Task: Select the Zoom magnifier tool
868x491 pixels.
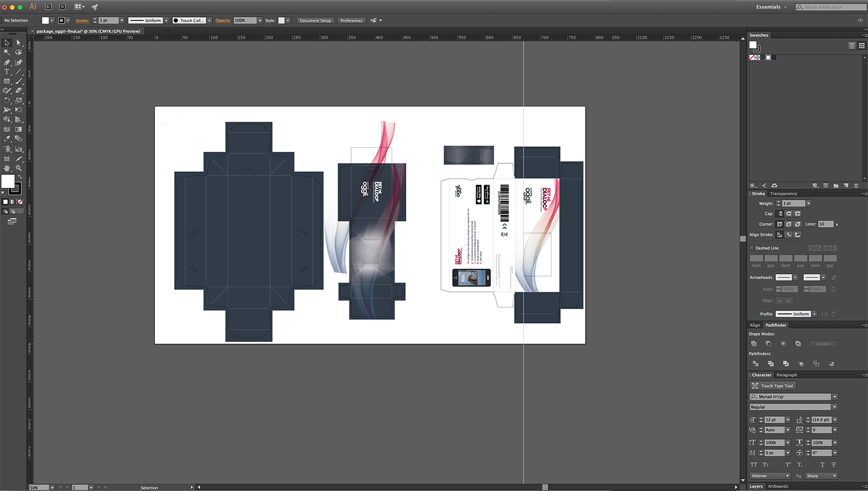Action: [19, 168]
